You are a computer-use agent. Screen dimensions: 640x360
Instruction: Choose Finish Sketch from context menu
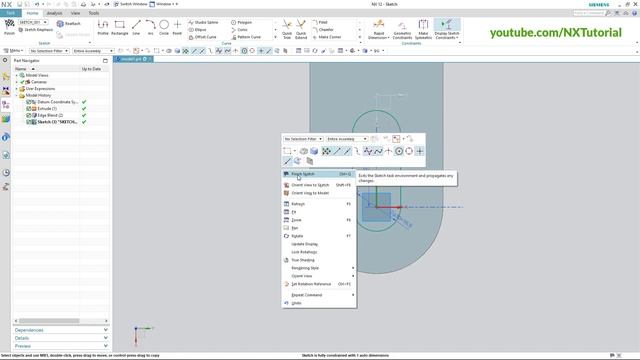pyautogui.click(x=319, y=174)
